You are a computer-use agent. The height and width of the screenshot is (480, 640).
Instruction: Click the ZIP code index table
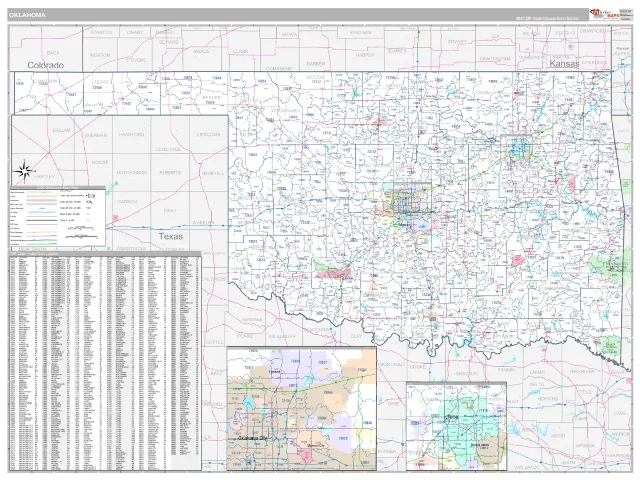point(105,361)
